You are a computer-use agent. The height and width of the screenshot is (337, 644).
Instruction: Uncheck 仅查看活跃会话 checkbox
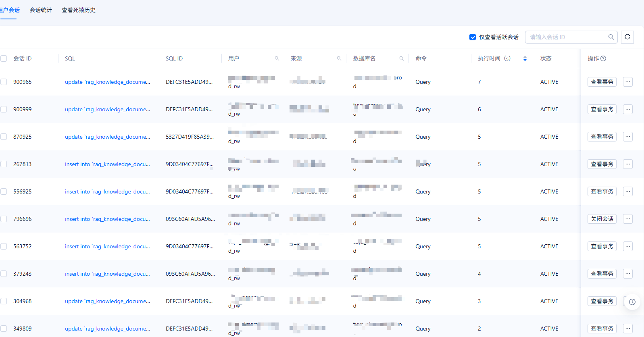[473, 37]
